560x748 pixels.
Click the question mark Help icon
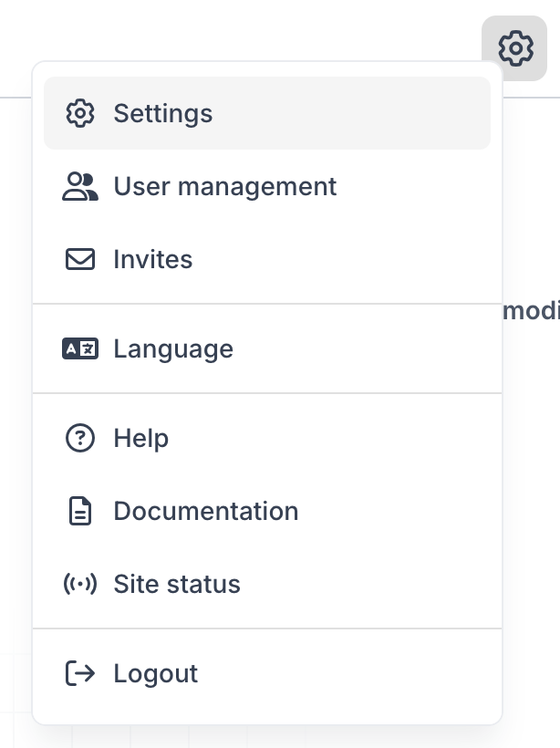point(80,438)
